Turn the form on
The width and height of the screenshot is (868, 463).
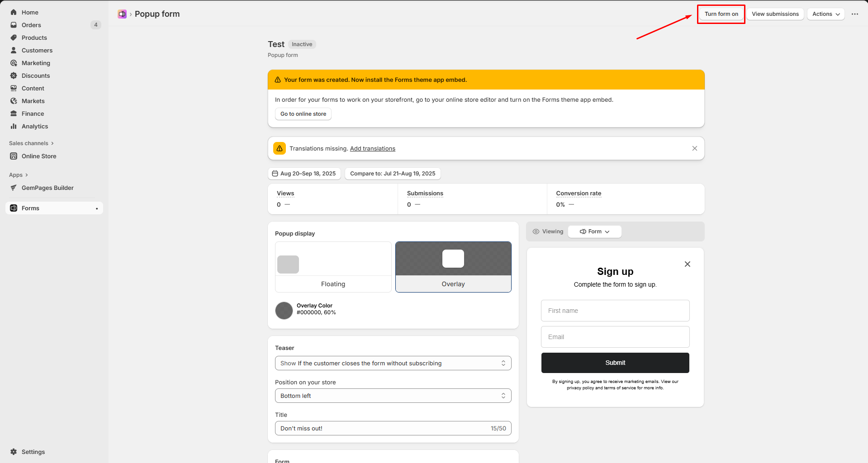721,14
